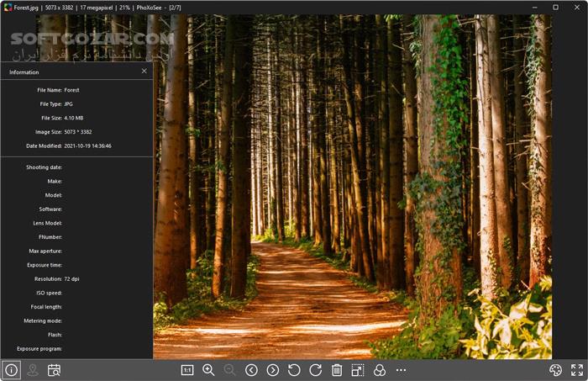Click the forest photo in the viewer

[x=353, y=187]
